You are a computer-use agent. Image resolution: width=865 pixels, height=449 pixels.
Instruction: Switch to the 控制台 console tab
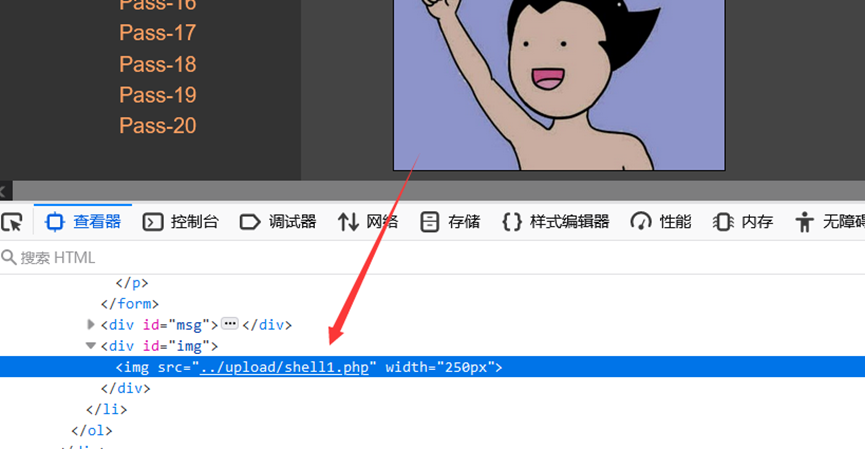[180, 222]
